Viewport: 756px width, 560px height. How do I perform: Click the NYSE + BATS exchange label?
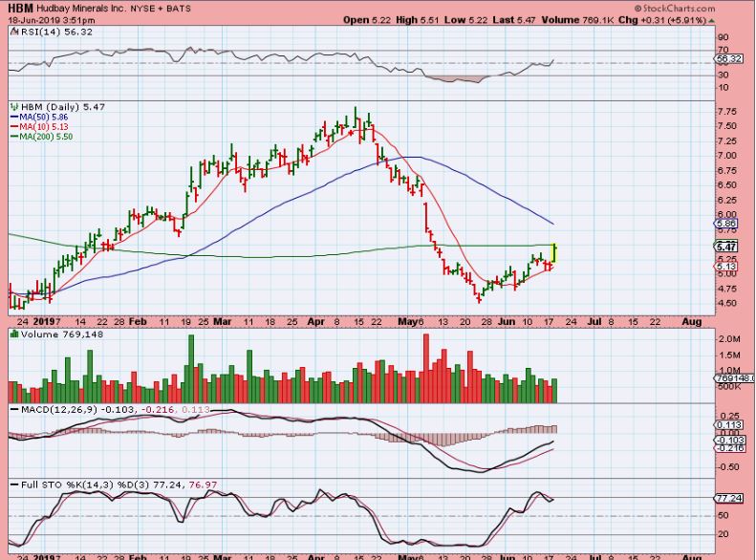coord(161,9)
